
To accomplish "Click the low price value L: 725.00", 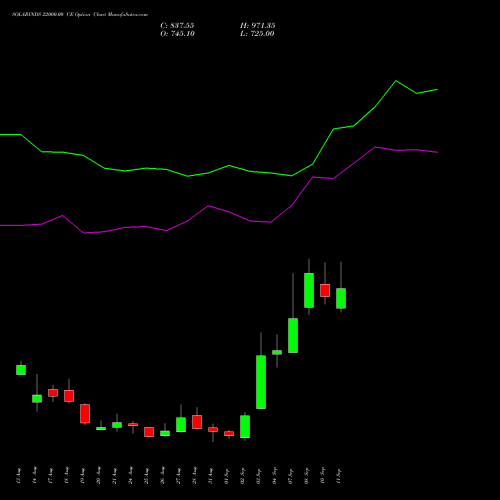I will point(257,34).
